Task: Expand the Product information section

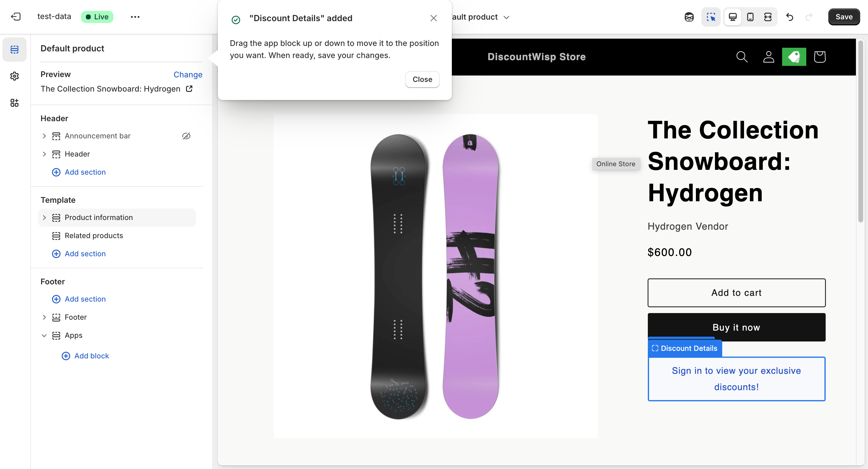Action: tap(44, 218)
